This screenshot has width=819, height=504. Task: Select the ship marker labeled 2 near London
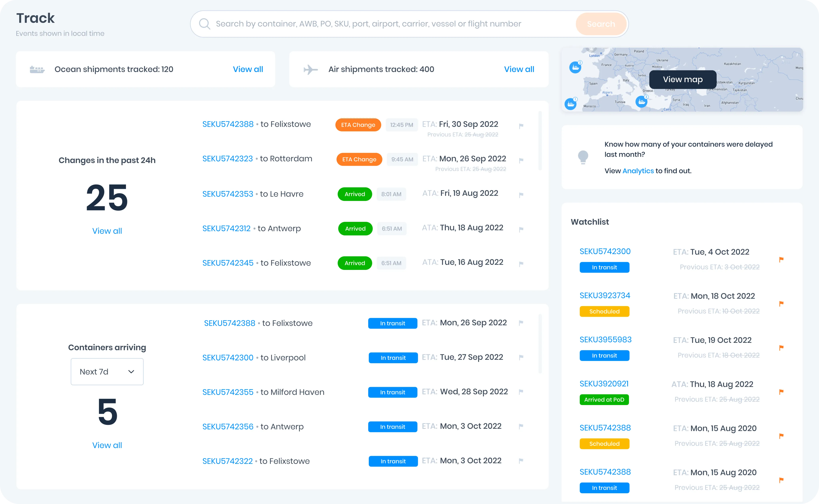tap(575, 67)
